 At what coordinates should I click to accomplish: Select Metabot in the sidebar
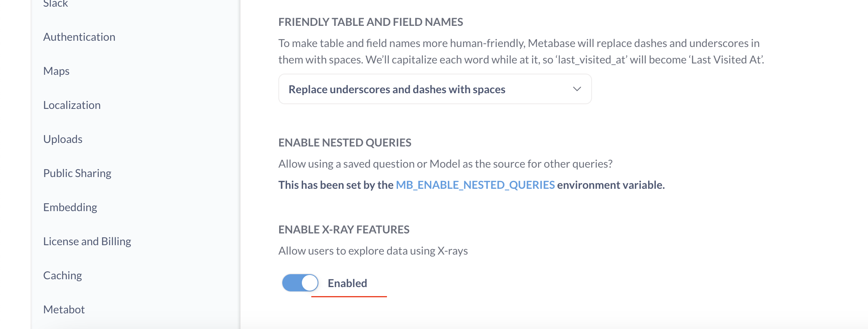[64, 309]
